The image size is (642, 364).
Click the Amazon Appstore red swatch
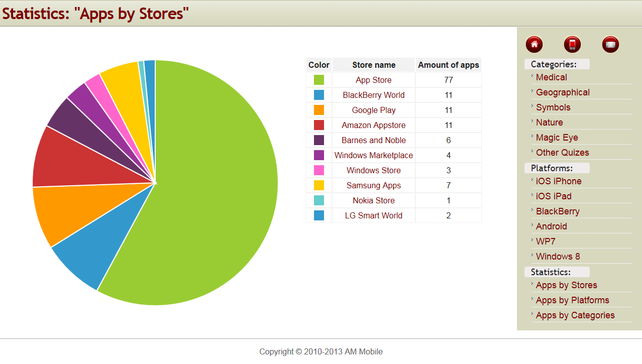coord(319,125)
